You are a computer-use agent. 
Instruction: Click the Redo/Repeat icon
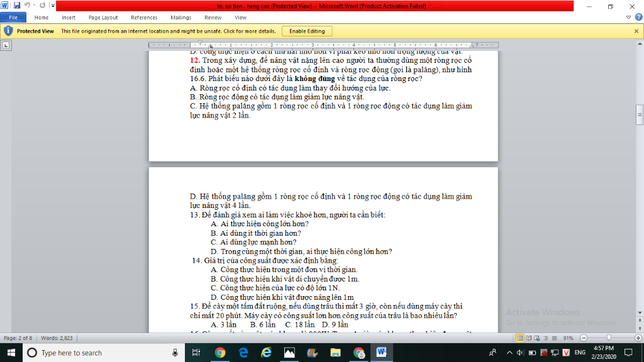[42, 6]
